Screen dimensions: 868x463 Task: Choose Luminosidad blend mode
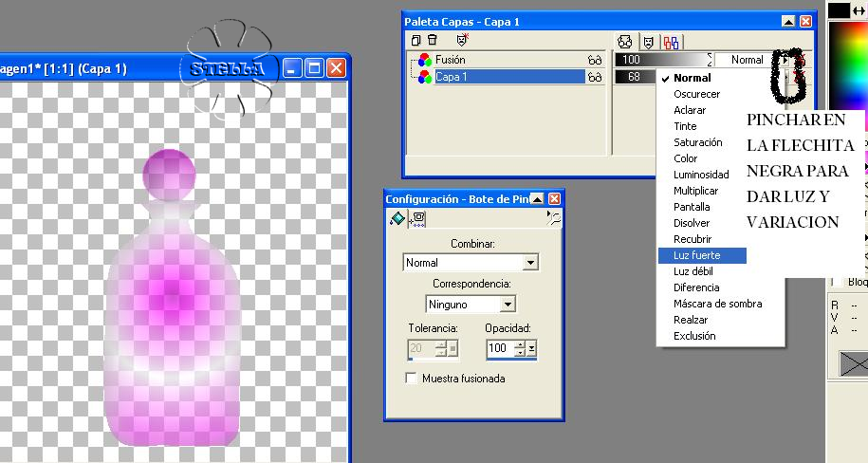701,175
